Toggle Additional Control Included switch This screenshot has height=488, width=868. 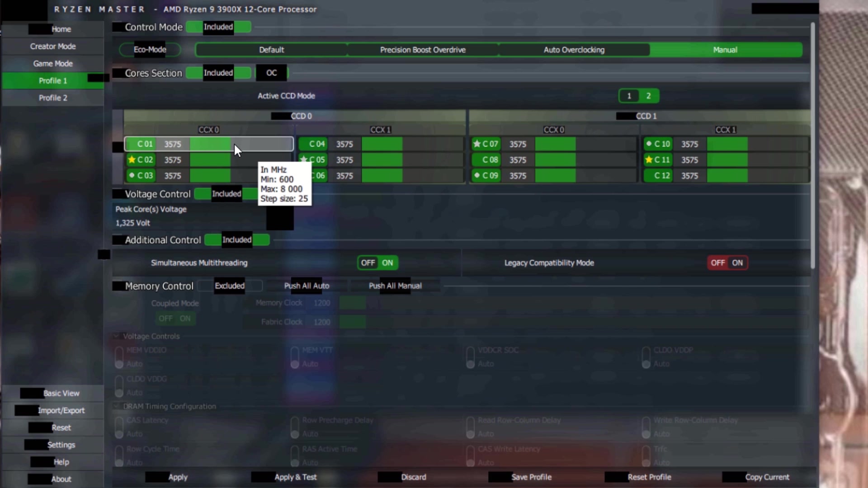click(237, 240)
